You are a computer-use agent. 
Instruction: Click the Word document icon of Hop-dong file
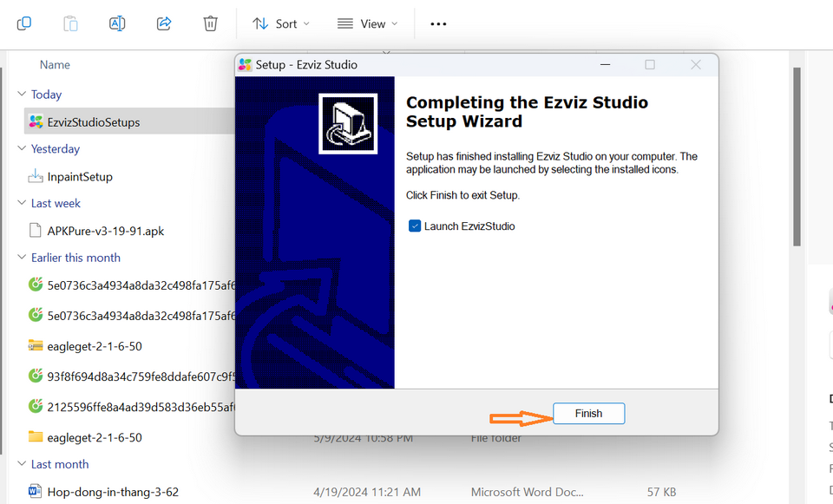[x=35, y=491]
